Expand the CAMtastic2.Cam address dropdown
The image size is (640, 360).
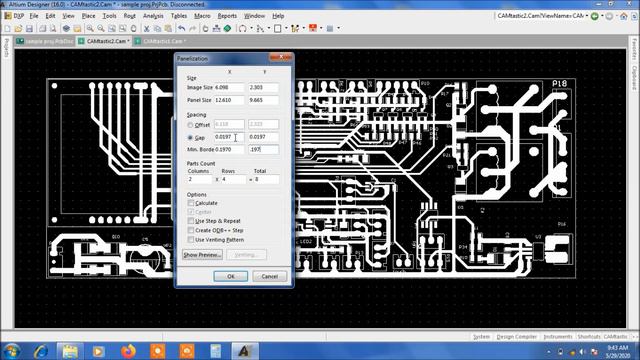587,16
